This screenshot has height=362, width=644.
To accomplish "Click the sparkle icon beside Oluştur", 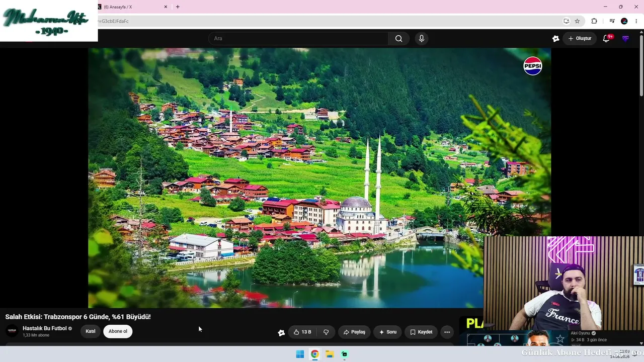I will click(555, 39).
